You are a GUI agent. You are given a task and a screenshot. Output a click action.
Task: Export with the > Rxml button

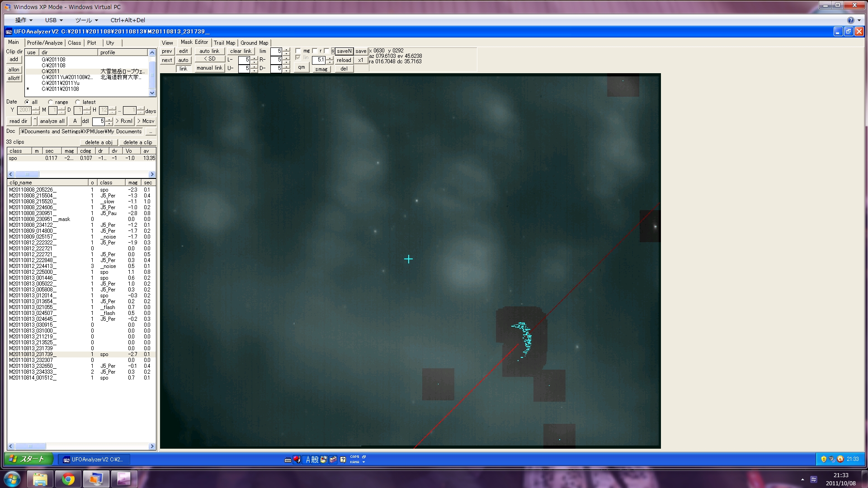(x=125, y=121)
